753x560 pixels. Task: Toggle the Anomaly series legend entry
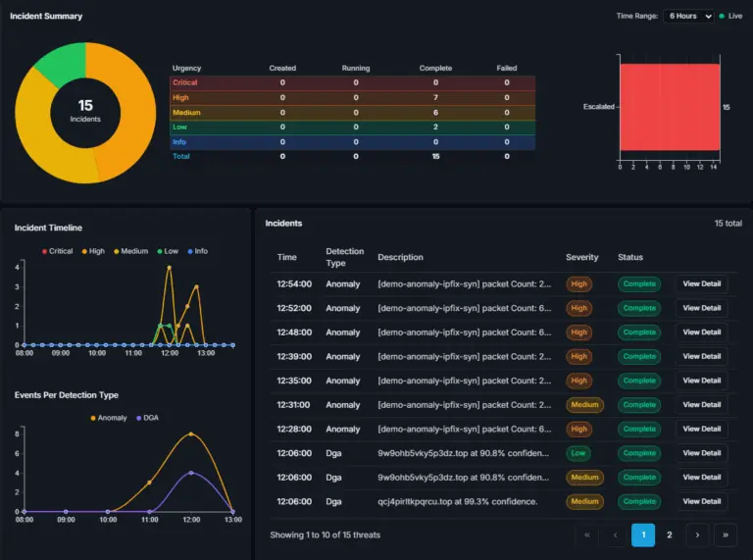pyautogui.click(x=109, y=418)
